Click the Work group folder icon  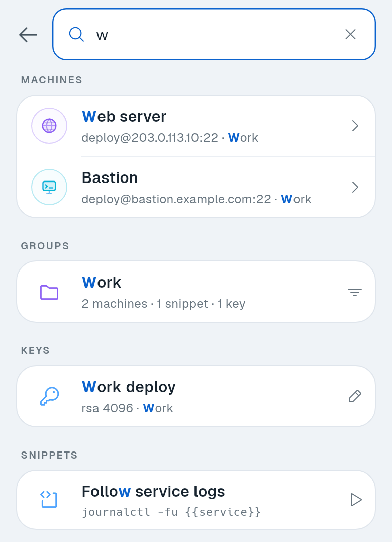point(49,292)
